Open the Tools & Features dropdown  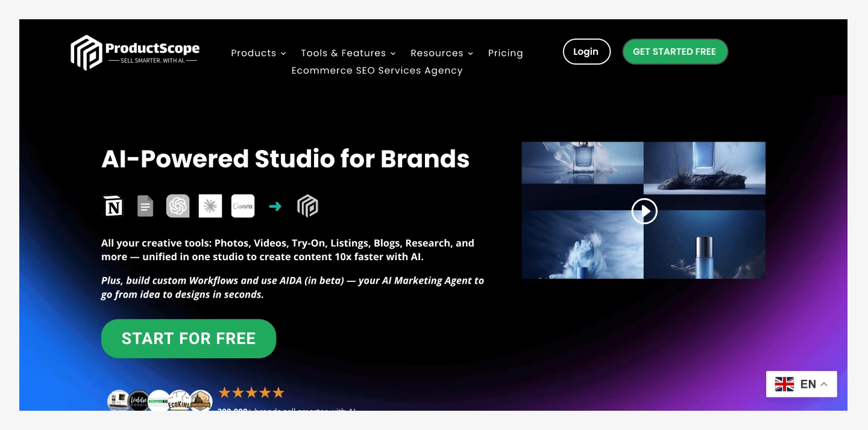[348, 53]
